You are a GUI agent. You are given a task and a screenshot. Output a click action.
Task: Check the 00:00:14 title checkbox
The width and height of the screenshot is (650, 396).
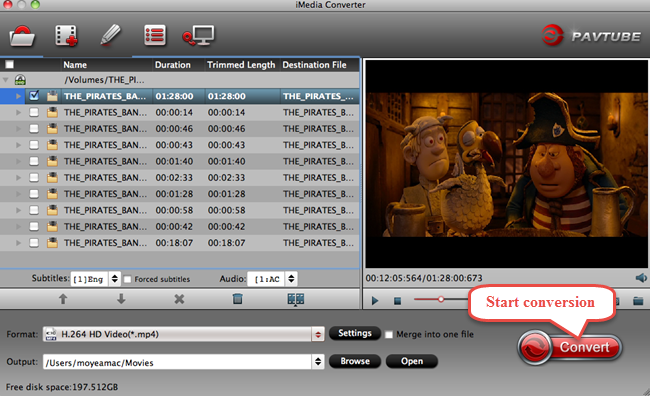[34, 112]
